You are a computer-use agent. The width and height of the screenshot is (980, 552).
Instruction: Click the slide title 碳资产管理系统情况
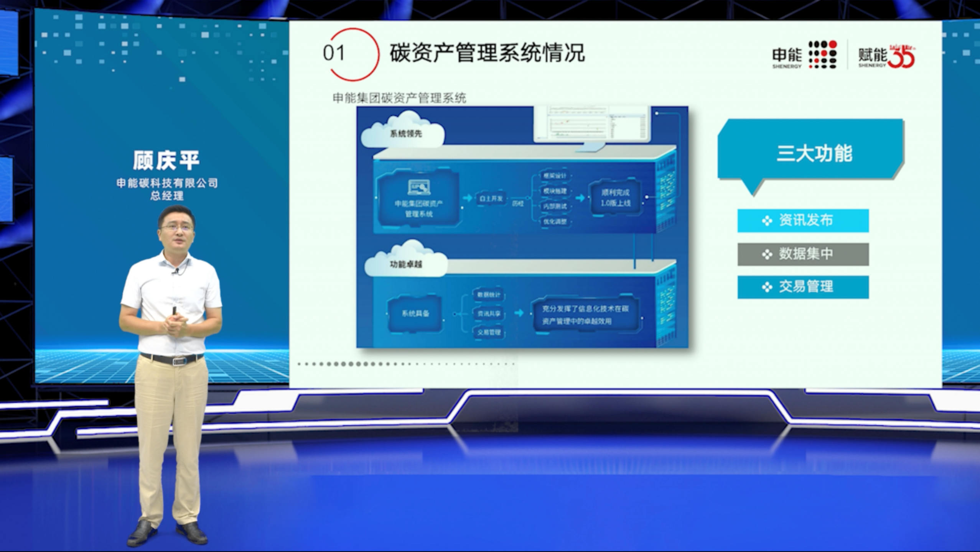click(487, 53)
